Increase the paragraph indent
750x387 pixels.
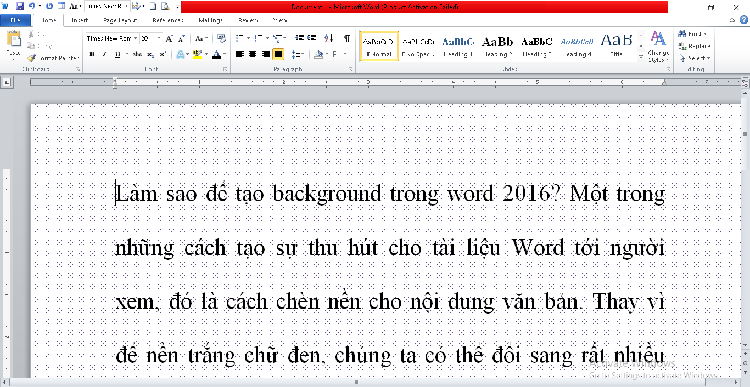click(312, 38)
